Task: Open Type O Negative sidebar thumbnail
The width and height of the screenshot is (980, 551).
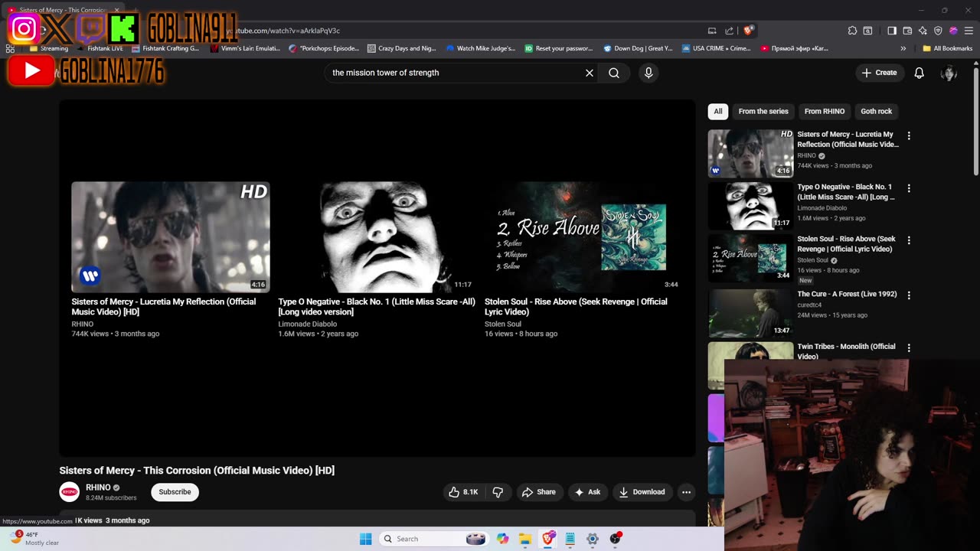Action: coord(750,206)
